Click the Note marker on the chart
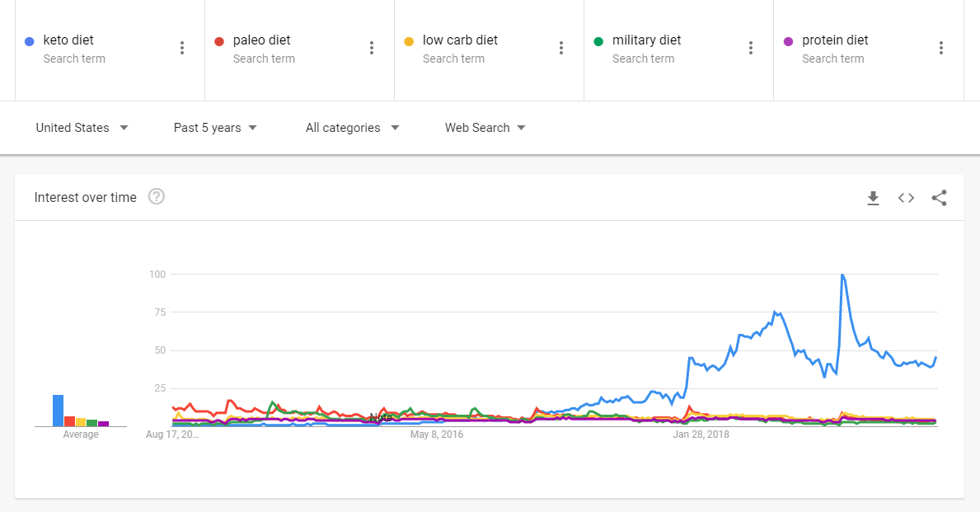This screenshot has width=980, height=512. (381, 417)
